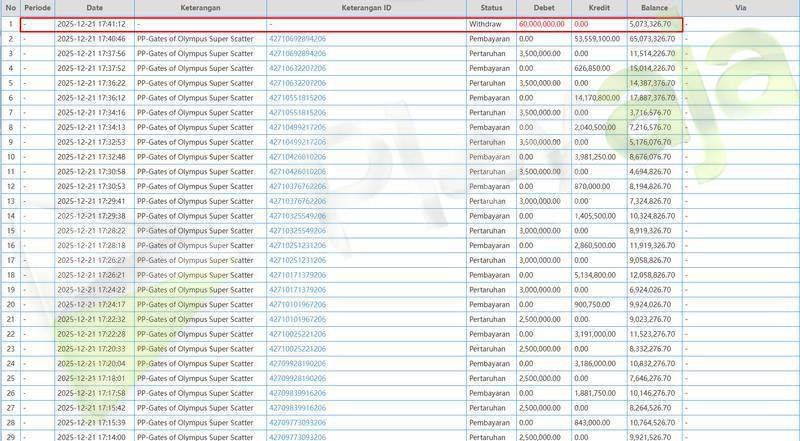The image size is (800, 441).
Task: Click the Balance column header
Action: tap(655, 8)
